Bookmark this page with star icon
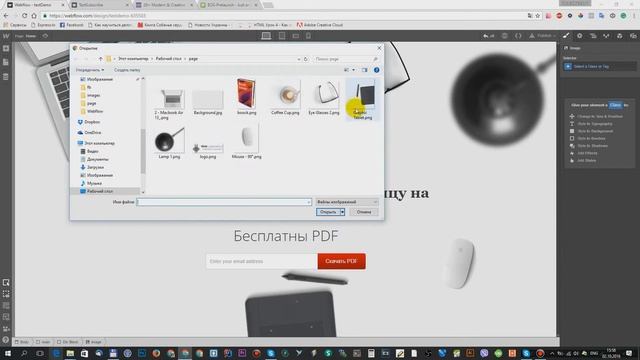The width and height of the screenshot is (640, 360). 538,16
